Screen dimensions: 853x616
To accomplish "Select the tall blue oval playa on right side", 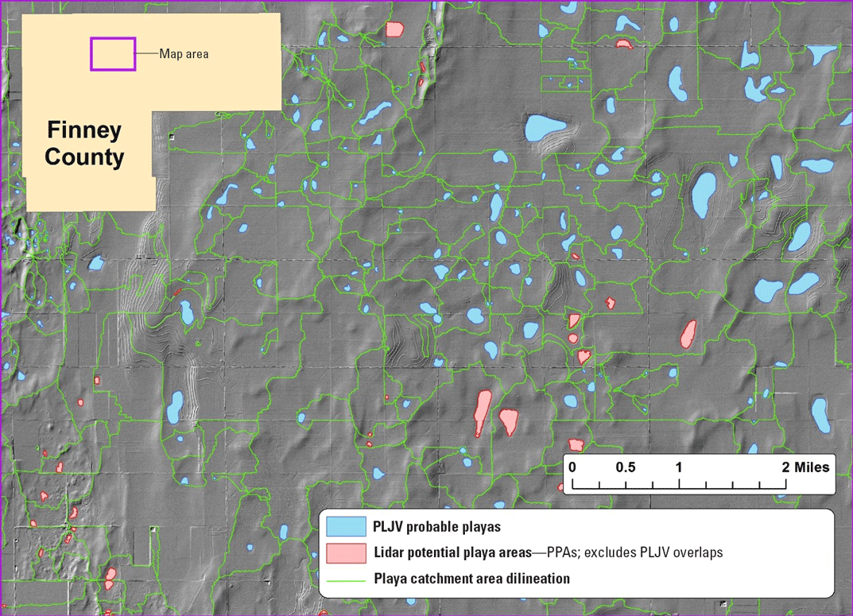I will (x=703, y=194).
